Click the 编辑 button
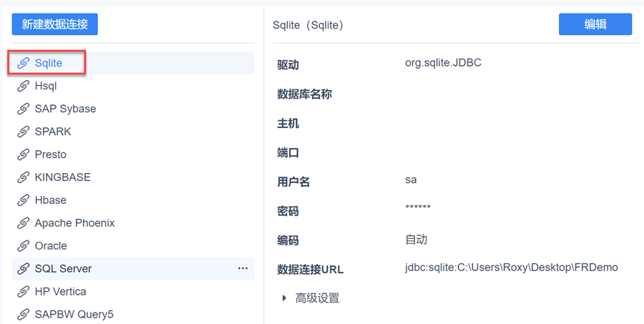The height and width of the screenshot is (324, 644). pyautogui.click(x=595, y=24)
